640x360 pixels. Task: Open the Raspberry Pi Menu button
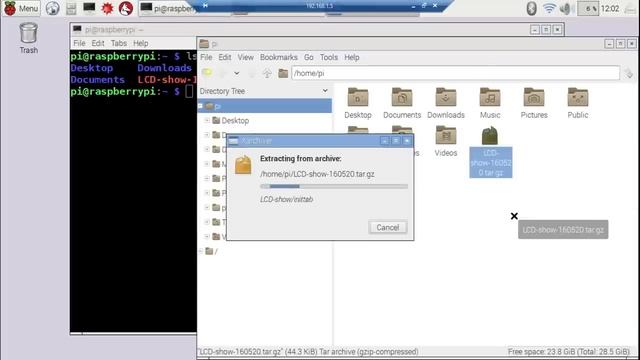[21, 8]
